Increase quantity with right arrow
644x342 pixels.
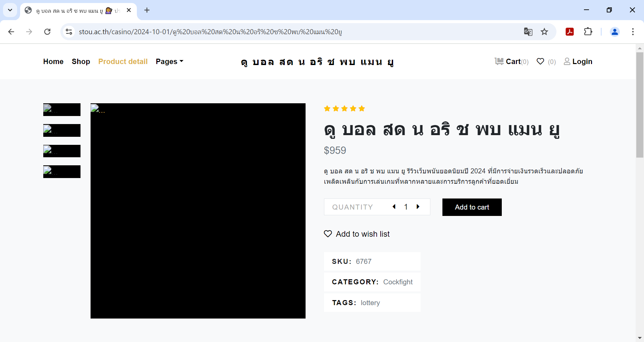coord(418,207)
